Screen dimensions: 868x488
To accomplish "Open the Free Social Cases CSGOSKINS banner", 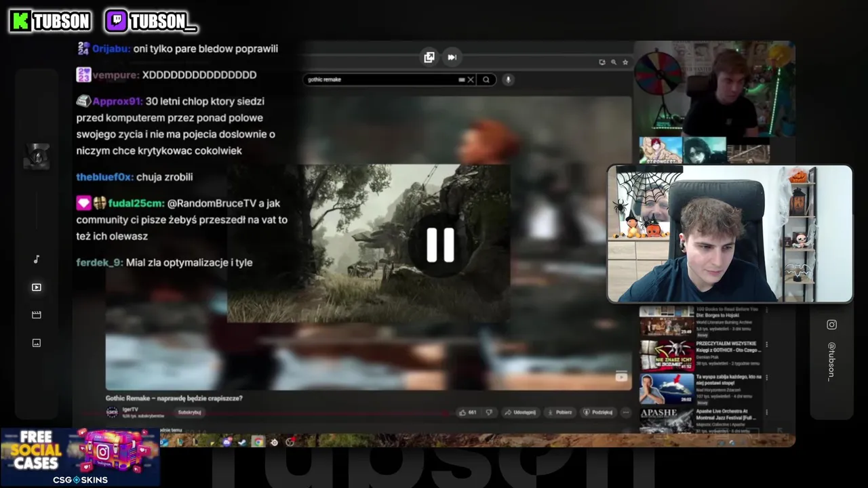I will [80, 457].
